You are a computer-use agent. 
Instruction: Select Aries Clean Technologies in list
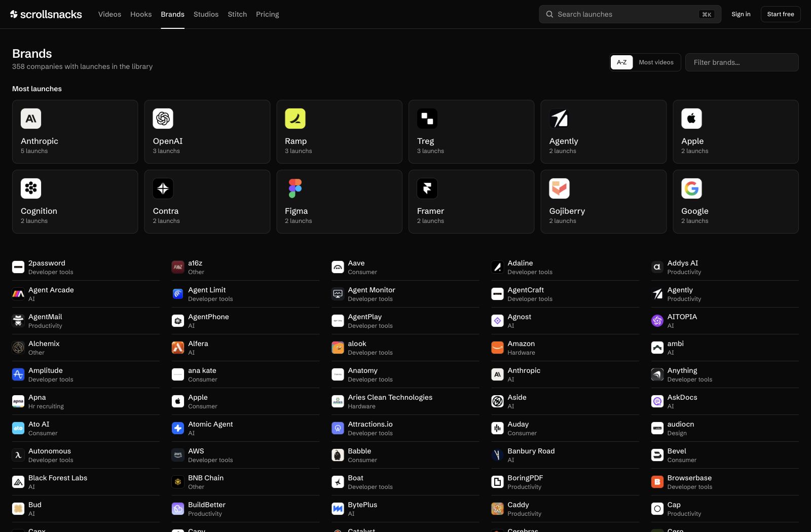click(x=405, y=401)
